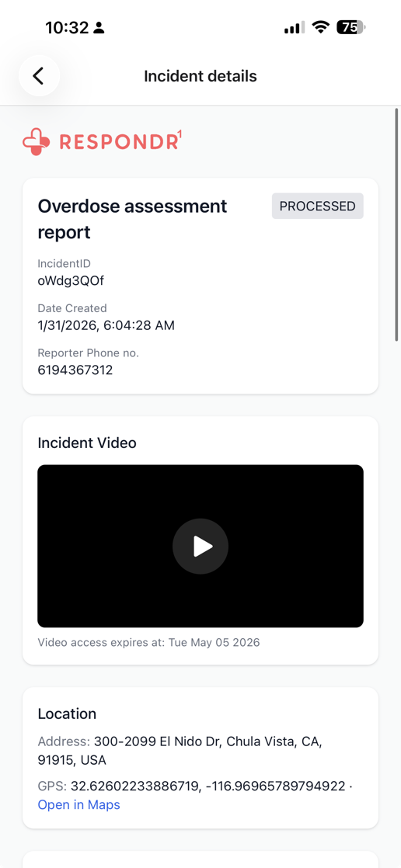Click the 10:32 clock in status bar

click(x=67, y=27)
